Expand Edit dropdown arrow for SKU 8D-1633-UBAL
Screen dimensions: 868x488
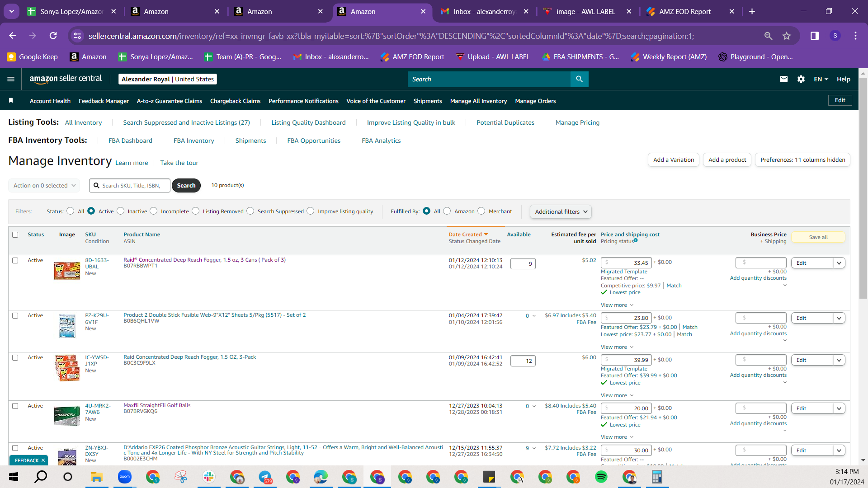840,263
